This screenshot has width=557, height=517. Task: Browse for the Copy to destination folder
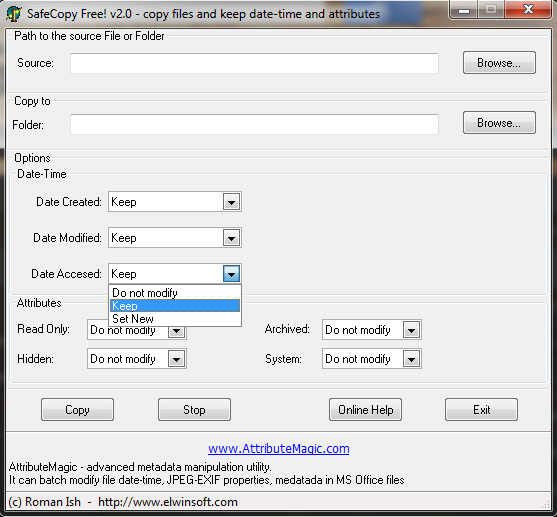[x=499, y=123]
